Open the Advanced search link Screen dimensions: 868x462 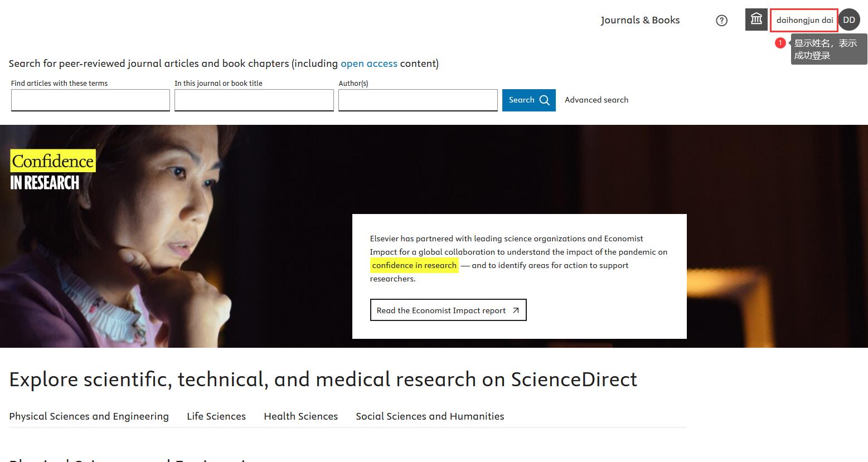pos(596,100)
